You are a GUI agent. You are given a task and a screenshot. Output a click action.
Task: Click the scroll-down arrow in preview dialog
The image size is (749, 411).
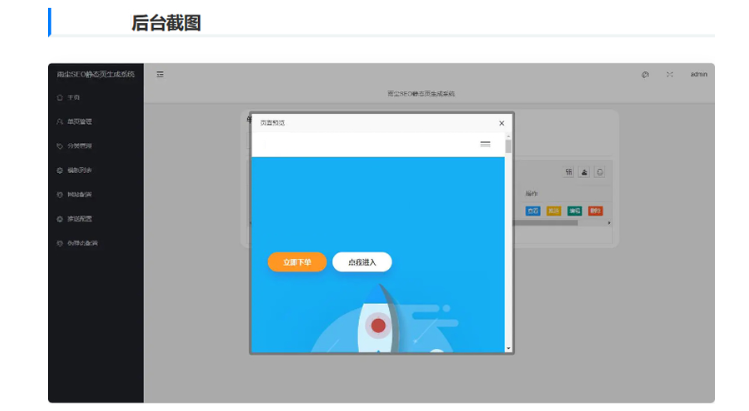[x=508, y=348]
